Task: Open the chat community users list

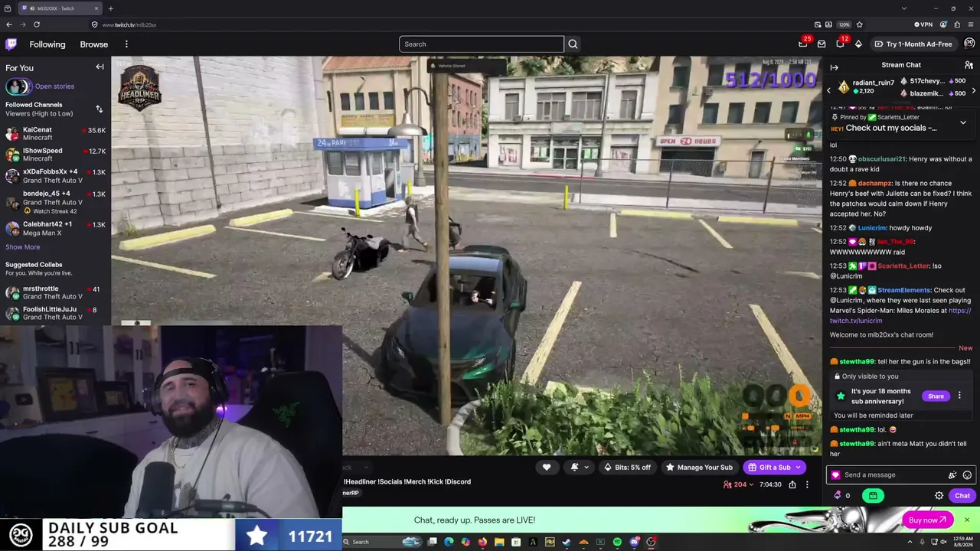Action: 969,66
